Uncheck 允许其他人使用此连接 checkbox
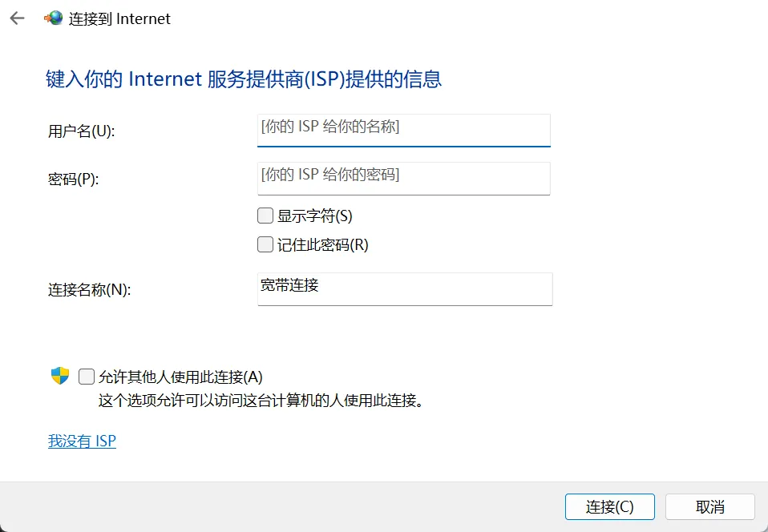768x532 pixels. 86,376
